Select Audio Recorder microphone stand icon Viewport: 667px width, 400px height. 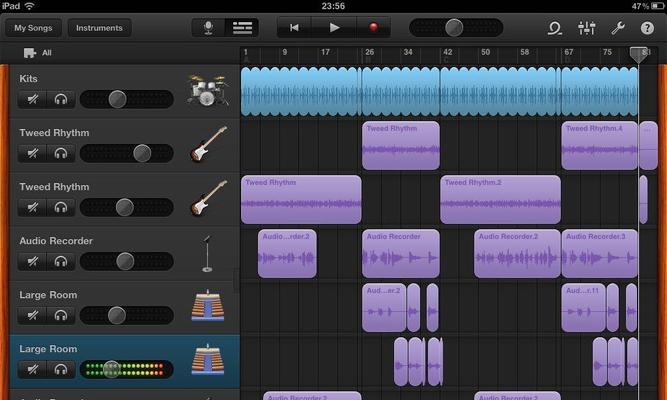pos(207,254)
